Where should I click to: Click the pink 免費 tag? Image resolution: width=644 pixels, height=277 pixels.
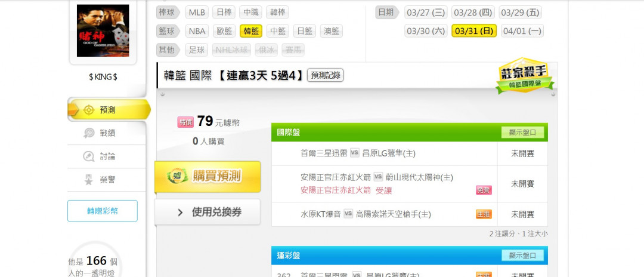click(484, 190)
